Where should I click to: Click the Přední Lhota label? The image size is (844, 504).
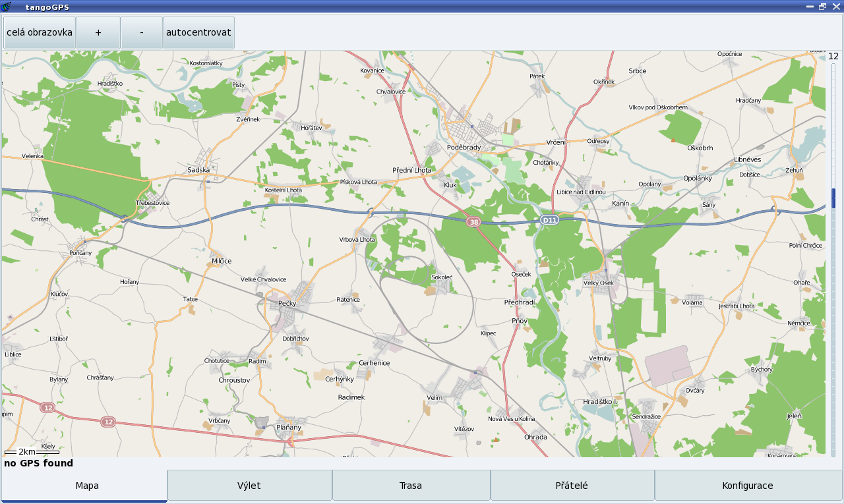(411, 170)
